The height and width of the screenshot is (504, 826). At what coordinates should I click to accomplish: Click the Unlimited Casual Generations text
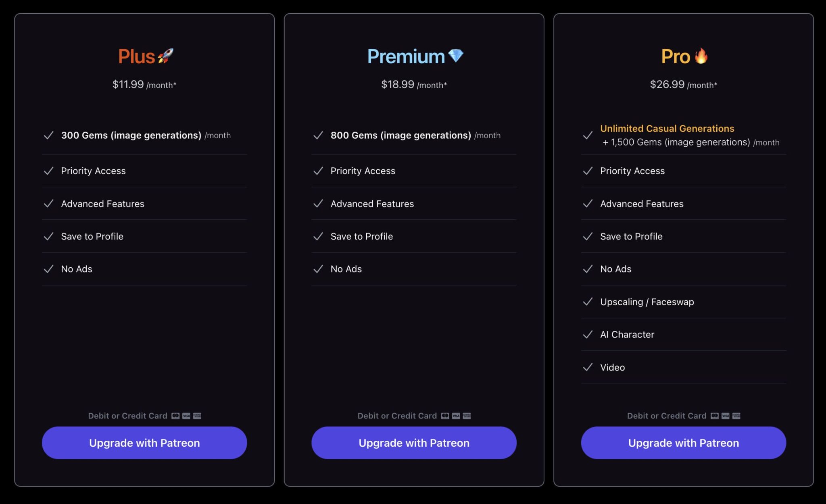tap(667, 129)
